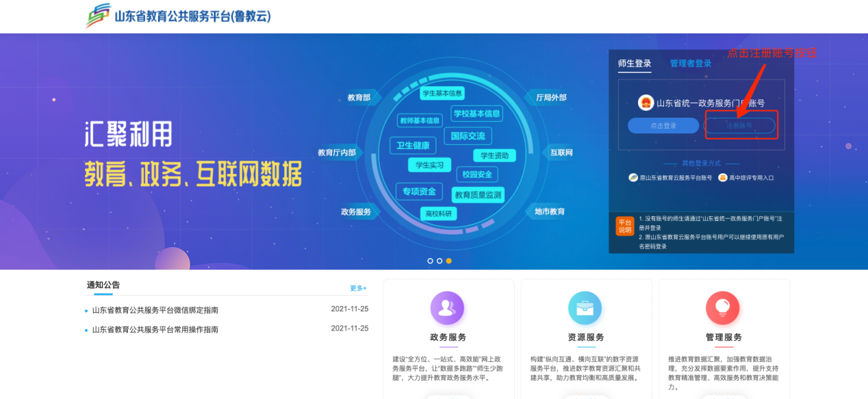Select the second banner carousel dot
The height and width of the screenshot is (399, 868).
pos(439,261)
